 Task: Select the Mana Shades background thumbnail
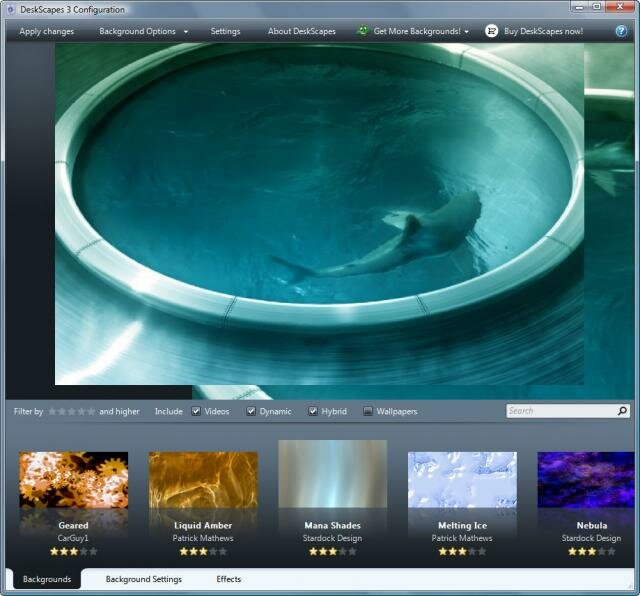(x=333, y=474)
